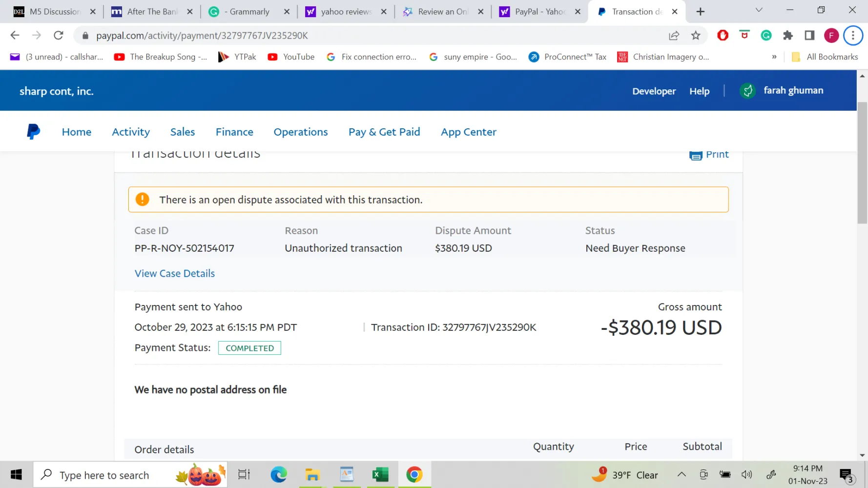Click the COMPLETED payment status badge
This screenshot has height=488, width=868.
[x=249, y=348]
